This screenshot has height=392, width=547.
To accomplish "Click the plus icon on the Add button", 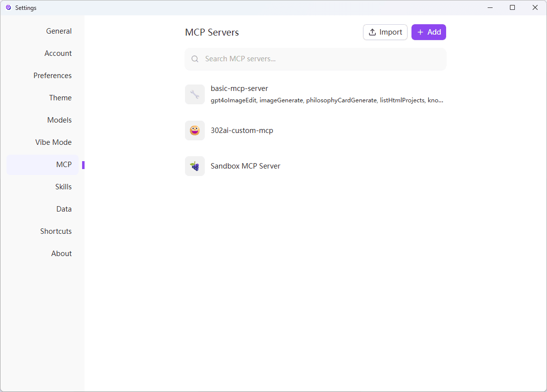I will click(420, 32).
